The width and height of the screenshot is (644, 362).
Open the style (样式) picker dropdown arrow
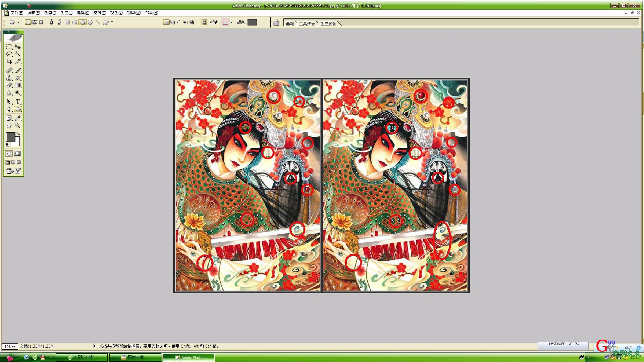tap(231, 22)
